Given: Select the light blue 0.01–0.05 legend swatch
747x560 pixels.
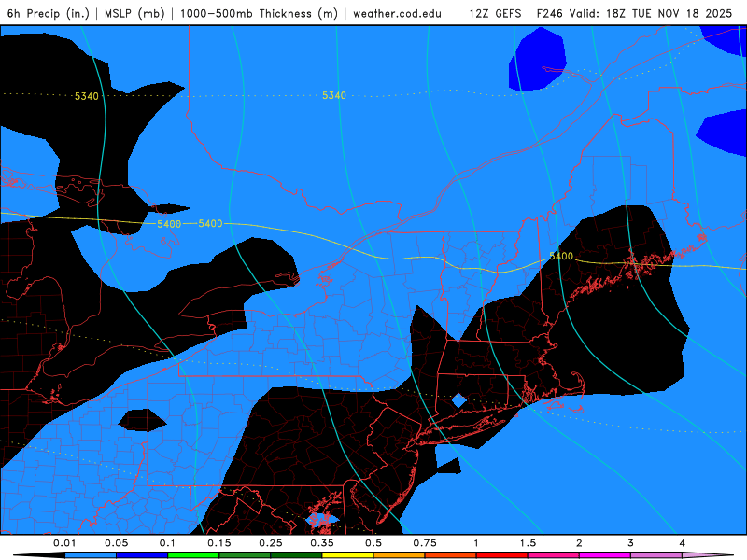Looking at the screenshot, I should click(x=91, y=555).
